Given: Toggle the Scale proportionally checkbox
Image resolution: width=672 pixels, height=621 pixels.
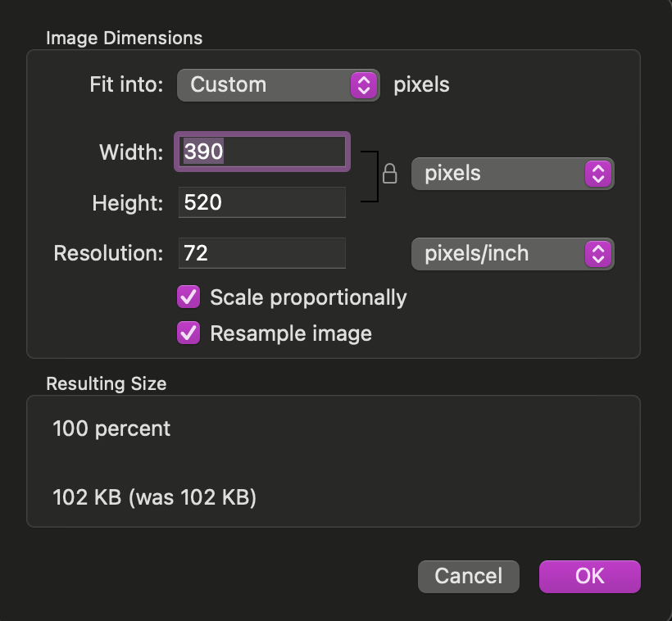Looking at the screenshot, I should (x=188, y=297).
